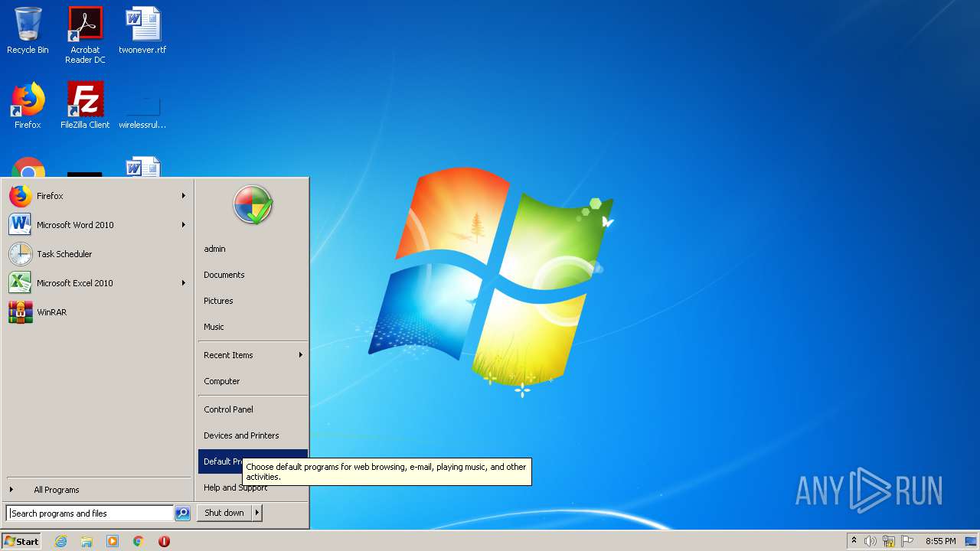Click the Search programs and files box
This screenshot has width=980, height=551.
pyautogui.click(x=90, y=514)
